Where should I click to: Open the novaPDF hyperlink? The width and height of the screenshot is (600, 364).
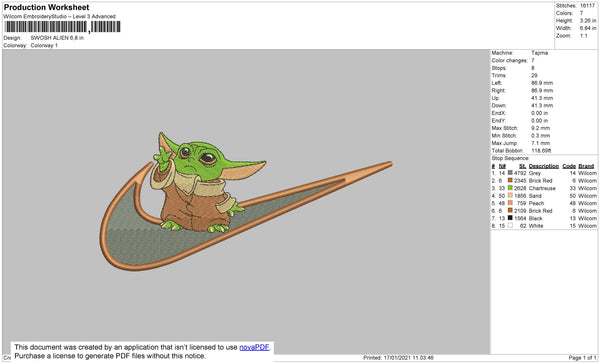click(x=254, y=347)
